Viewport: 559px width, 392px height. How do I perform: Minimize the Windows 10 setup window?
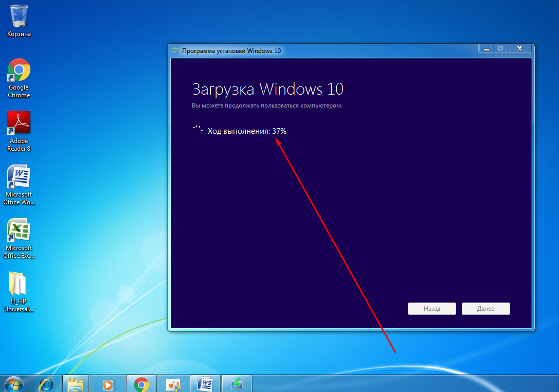(486, 48)
